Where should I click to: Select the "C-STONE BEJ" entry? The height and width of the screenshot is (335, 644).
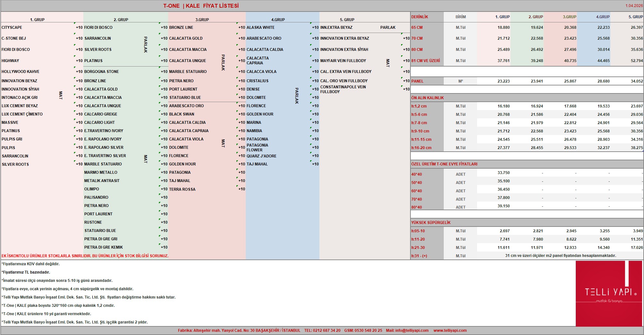tap(14, 38)
